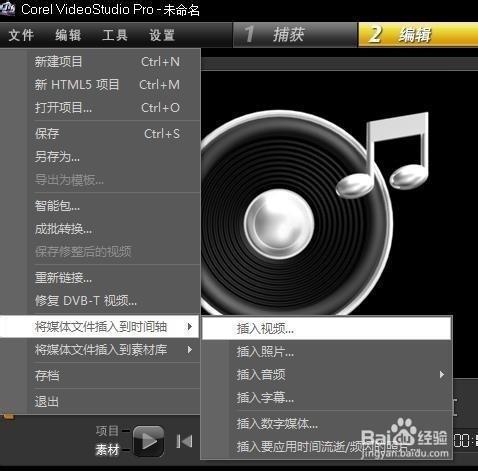Open the 文件 menu
Viewport: 478px width, 471px height.
21,35
